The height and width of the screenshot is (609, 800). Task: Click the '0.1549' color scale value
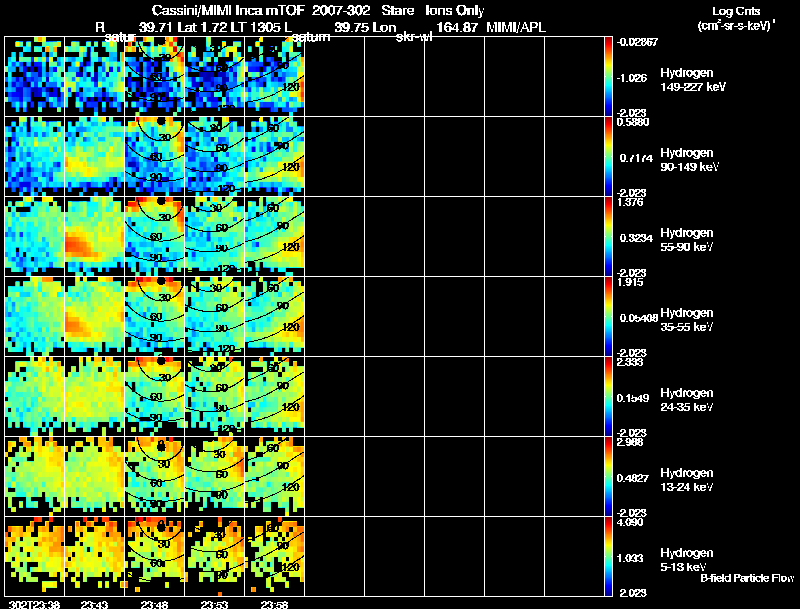coord(633,398)
